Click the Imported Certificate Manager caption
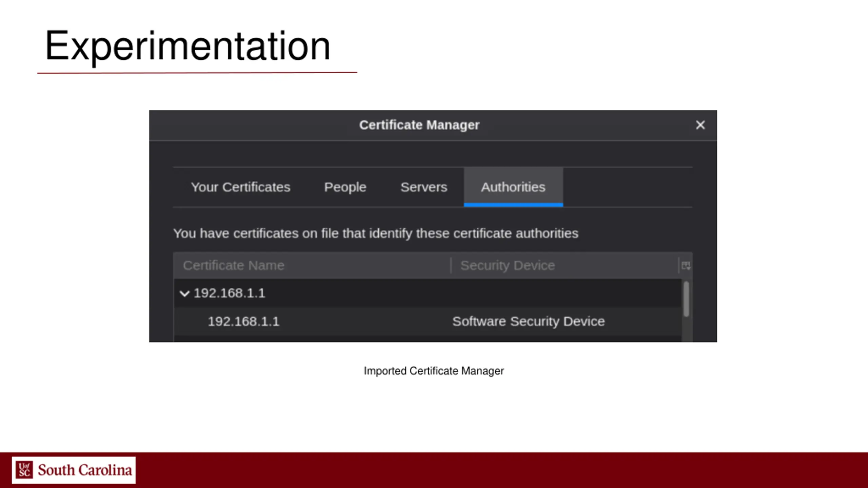 click(434, 371)
